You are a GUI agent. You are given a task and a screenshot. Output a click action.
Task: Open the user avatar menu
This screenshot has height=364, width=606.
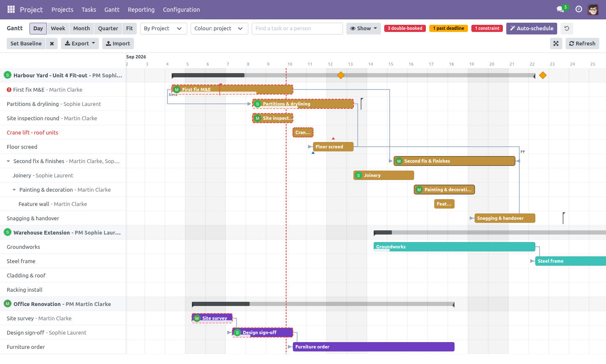point(593,9)
